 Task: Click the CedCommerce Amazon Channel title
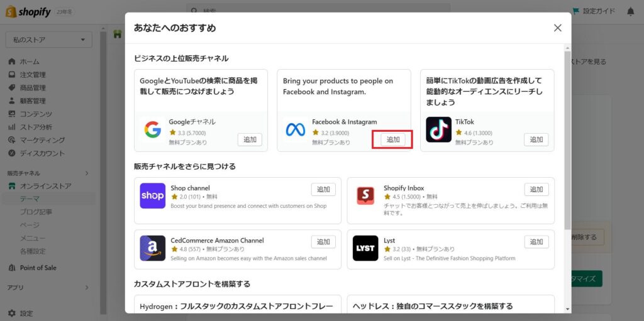[x=217, y=240]
